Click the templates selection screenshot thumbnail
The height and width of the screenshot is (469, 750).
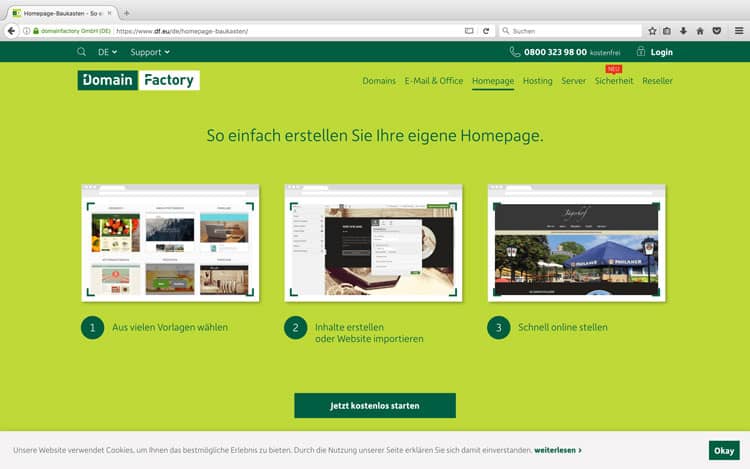click(170, 243)
